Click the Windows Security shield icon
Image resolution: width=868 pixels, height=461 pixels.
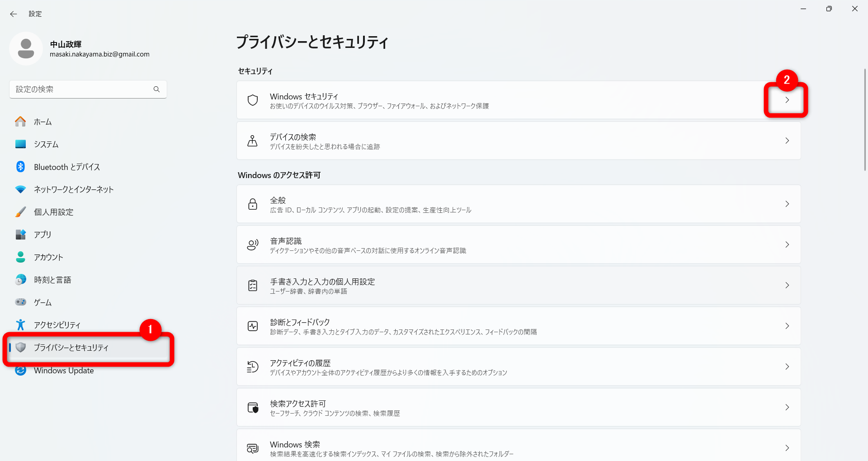tap(253, 100)
